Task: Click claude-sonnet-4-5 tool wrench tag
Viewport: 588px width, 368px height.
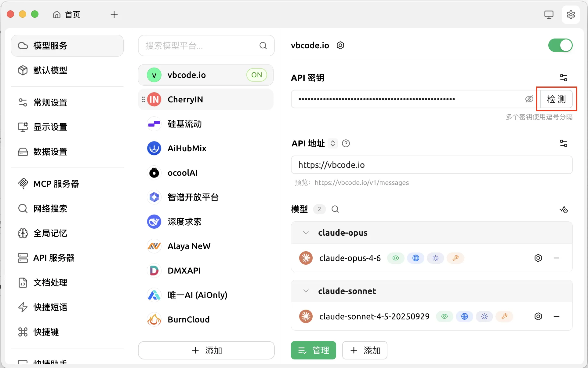Action: tap(504, 316)
